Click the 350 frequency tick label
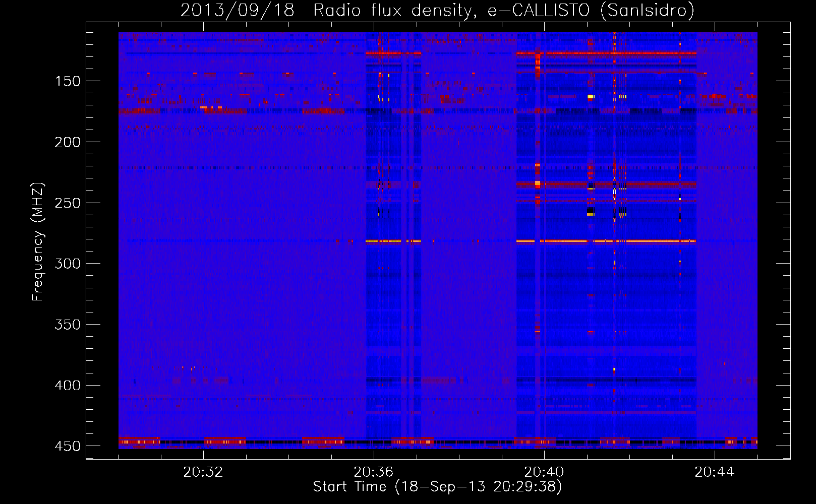Screen dimensions: 816x504 68,325
